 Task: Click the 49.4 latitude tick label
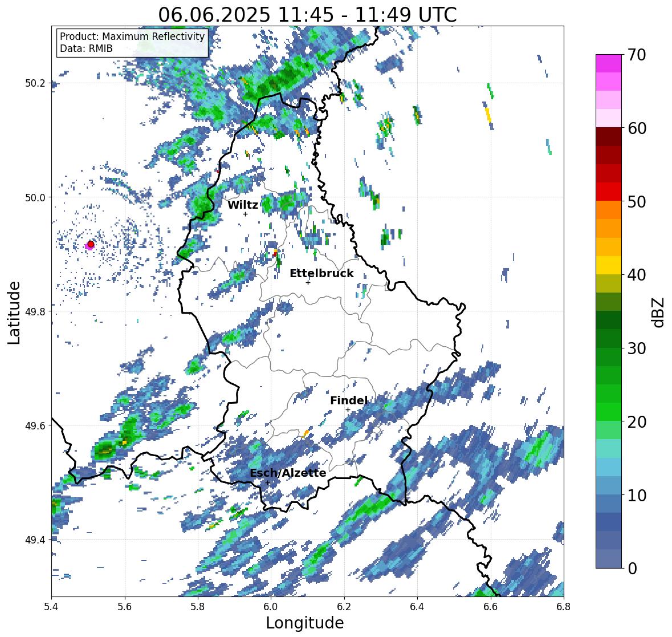click(x=35, y=539)
